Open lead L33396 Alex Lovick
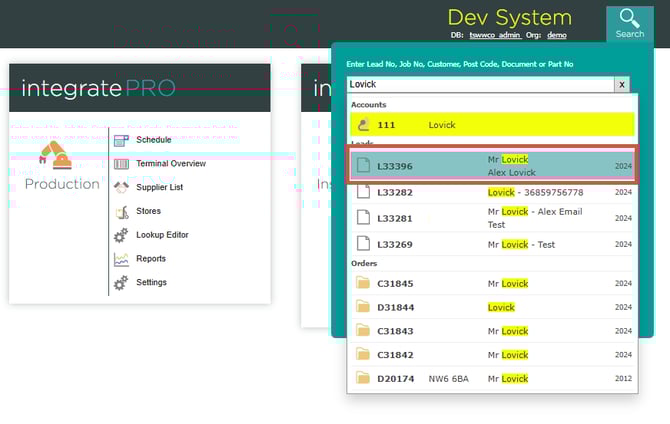The image size is (670, 424). [x=491, y=166]
